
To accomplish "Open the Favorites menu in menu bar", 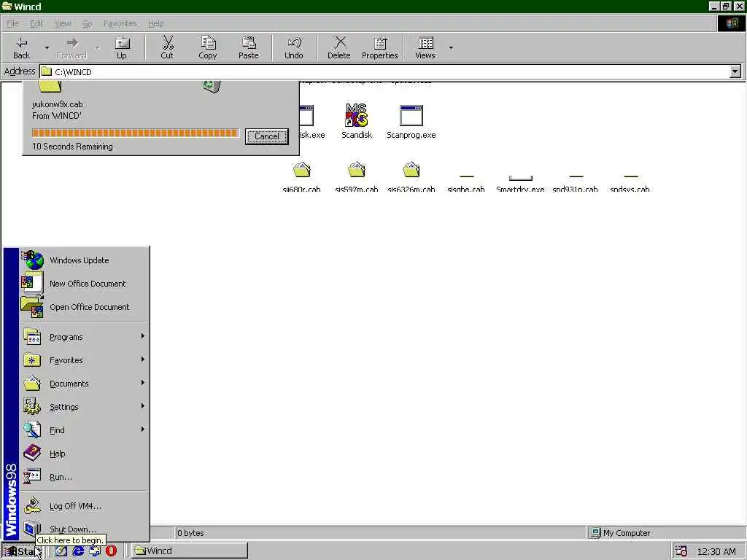I will pos(120,23).
